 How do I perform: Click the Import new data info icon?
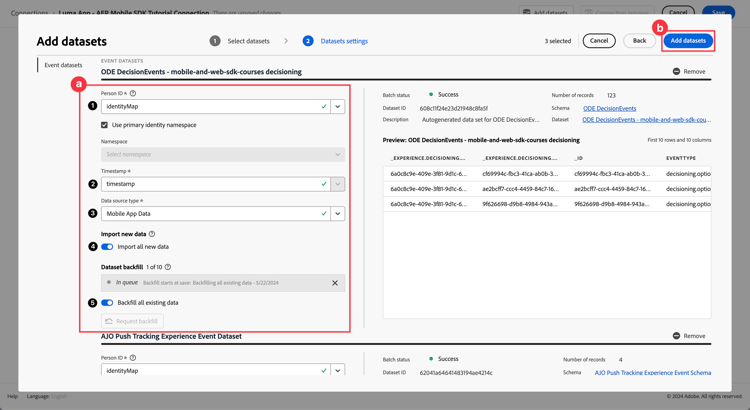coord(152,234)
